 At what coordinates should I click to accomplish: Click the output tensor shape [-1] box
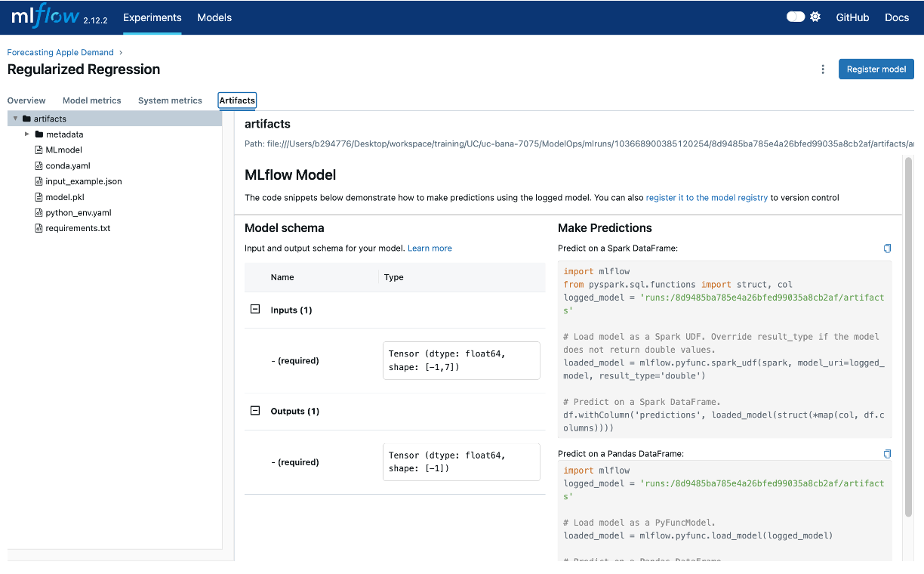[x=461, y=461]
